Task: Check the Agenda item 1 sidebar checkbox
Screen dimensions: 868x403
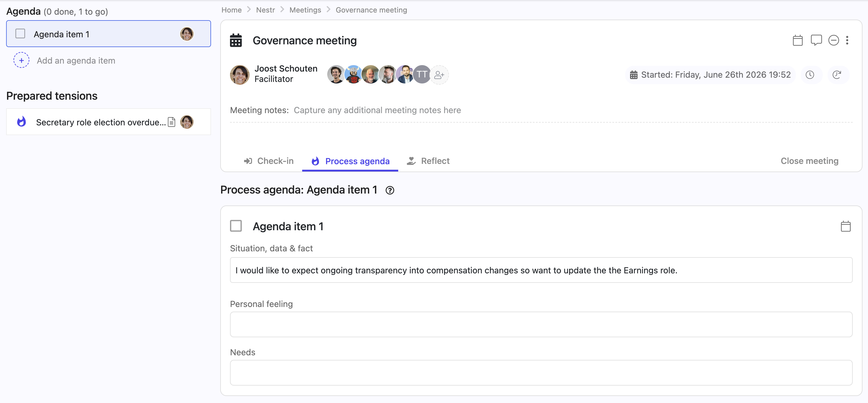Action: (20, 34)
